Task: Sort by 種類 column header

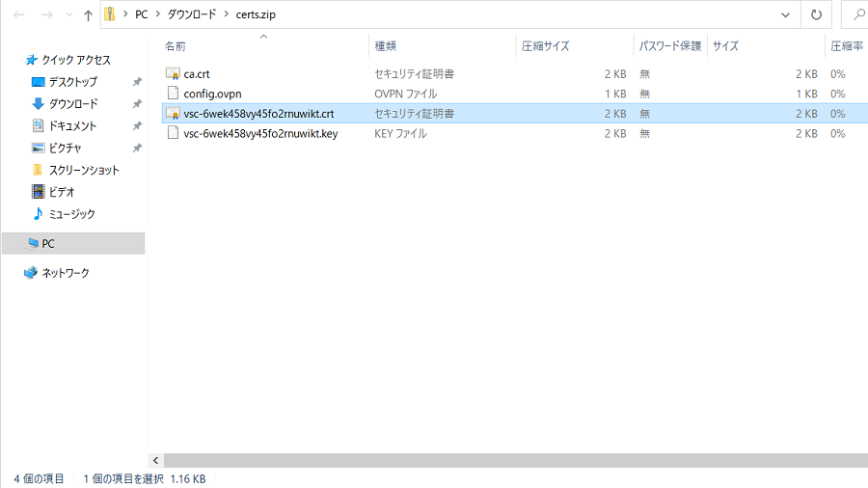Action: point(385,46)
